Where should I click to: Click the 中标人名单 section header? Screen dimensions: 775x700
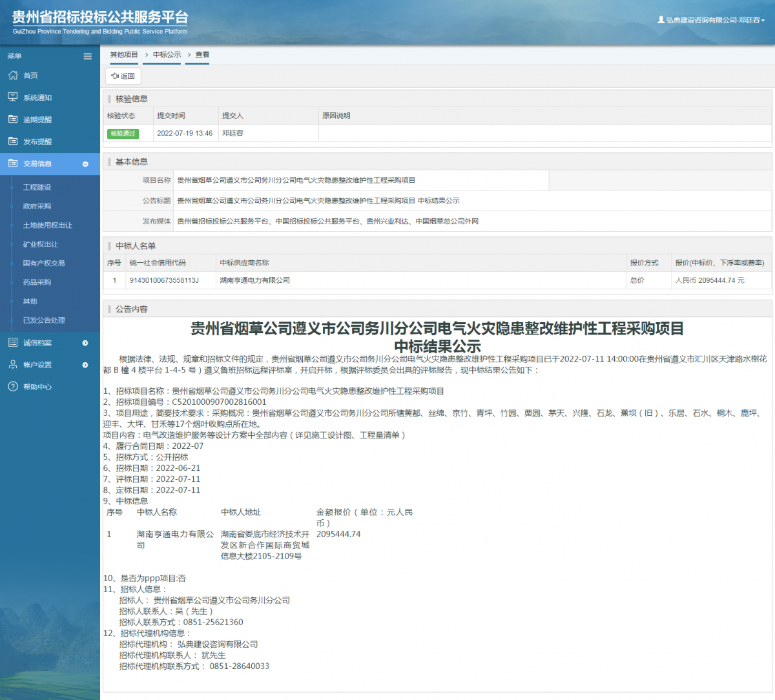point(136,246)
